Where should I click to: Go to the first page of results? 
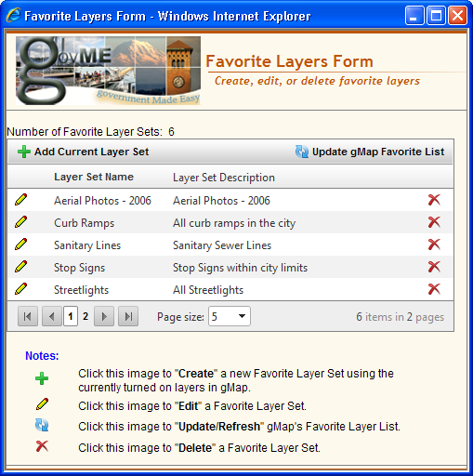28,316
